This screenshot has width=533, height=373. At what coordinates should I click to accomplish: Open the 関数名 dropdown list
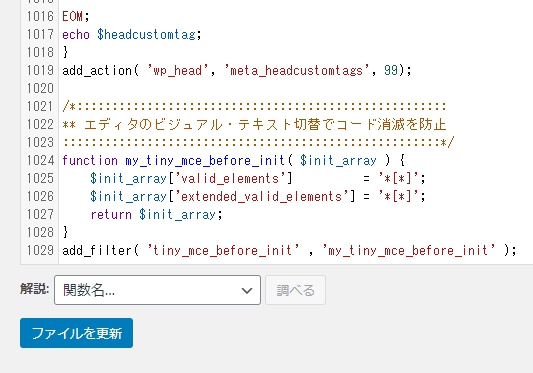[x=157, y=290]
